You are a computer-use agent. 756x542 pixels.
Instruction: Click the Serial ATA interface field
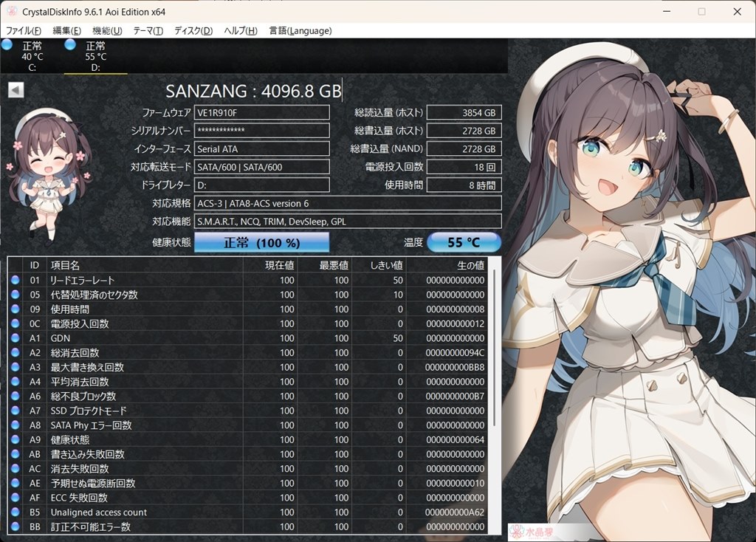pos(262,148)
